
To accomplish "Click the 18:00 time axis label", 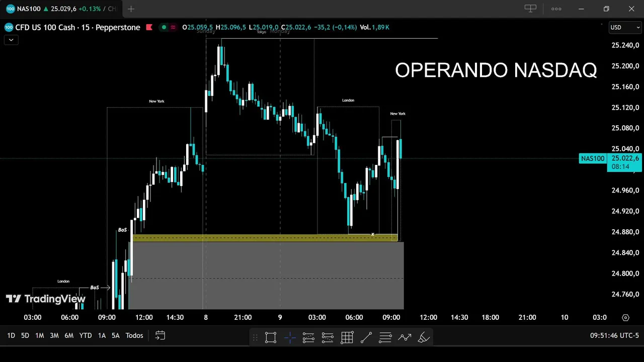I will point(491,317).
